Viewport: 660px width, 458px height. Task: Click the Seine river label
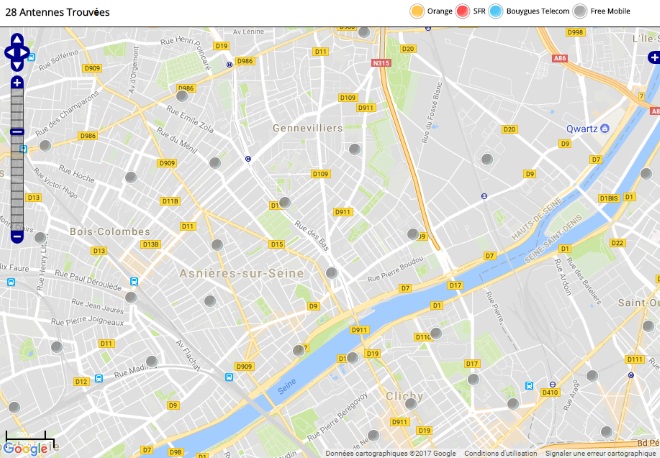(287, 386)
